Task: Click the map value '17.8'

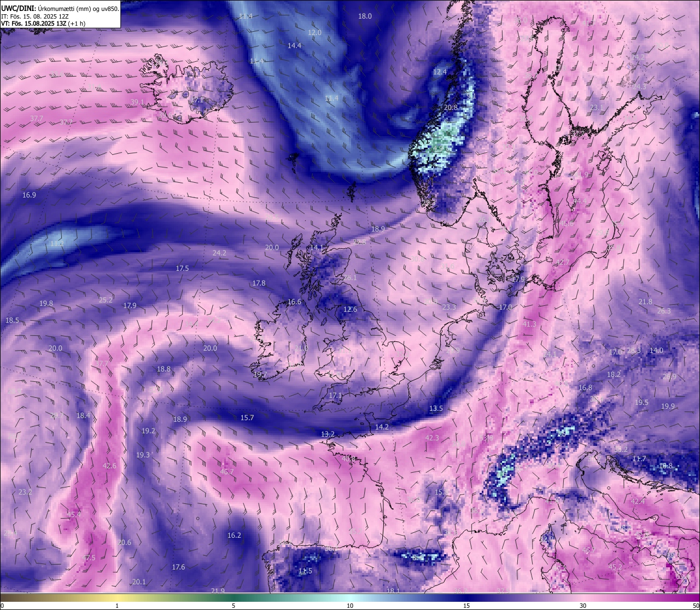Action: pos(259,283)
